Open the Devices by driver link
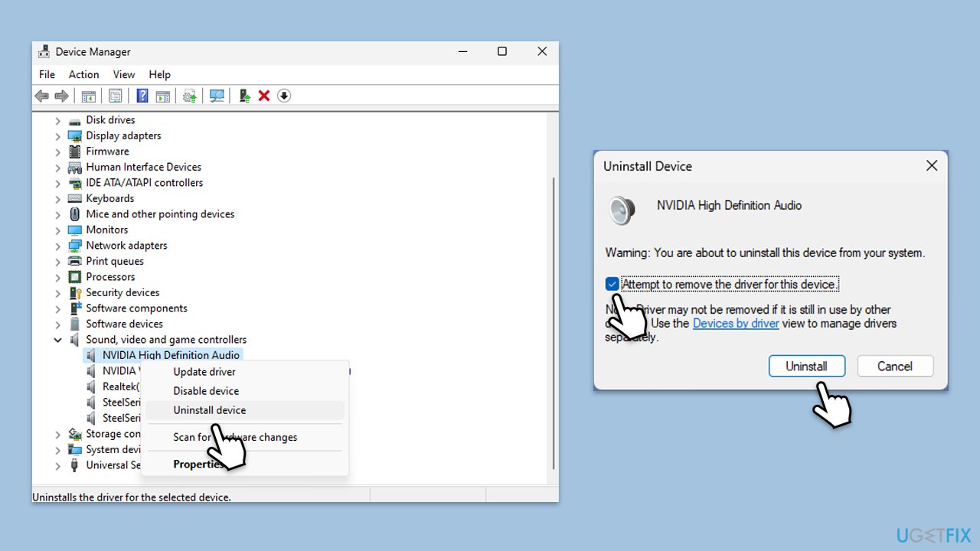 point(736,324)
